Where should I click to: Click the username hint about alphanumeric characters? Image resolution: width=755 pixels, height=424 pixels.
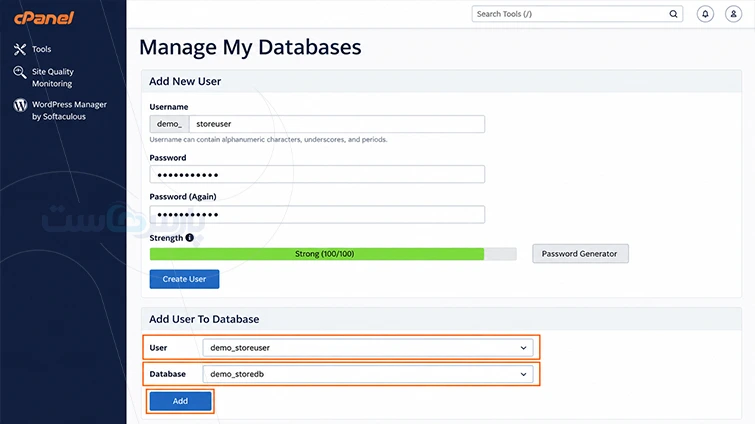pyautogui.click(x=268, y=140)
